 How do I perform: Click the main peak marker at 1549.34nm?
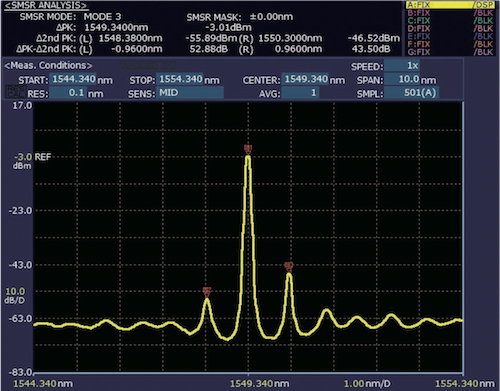coord(248,149)
